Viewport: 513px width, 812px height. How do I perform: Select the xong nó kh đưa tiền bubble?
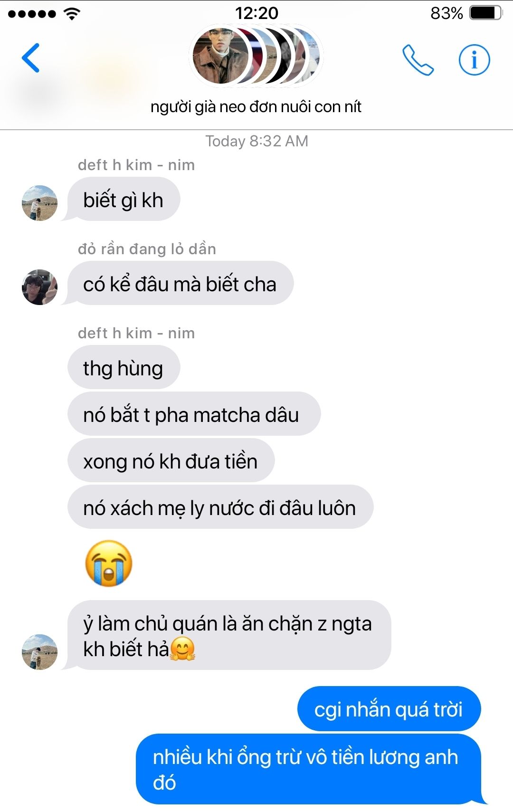point(171,460)
